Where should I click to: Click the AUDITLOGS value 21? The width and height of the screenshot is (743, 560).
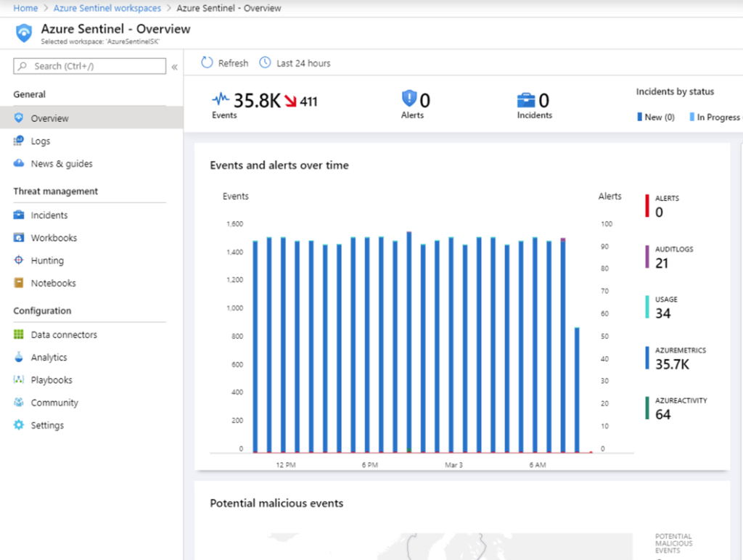pyautogui.click(x=662, y=263)
